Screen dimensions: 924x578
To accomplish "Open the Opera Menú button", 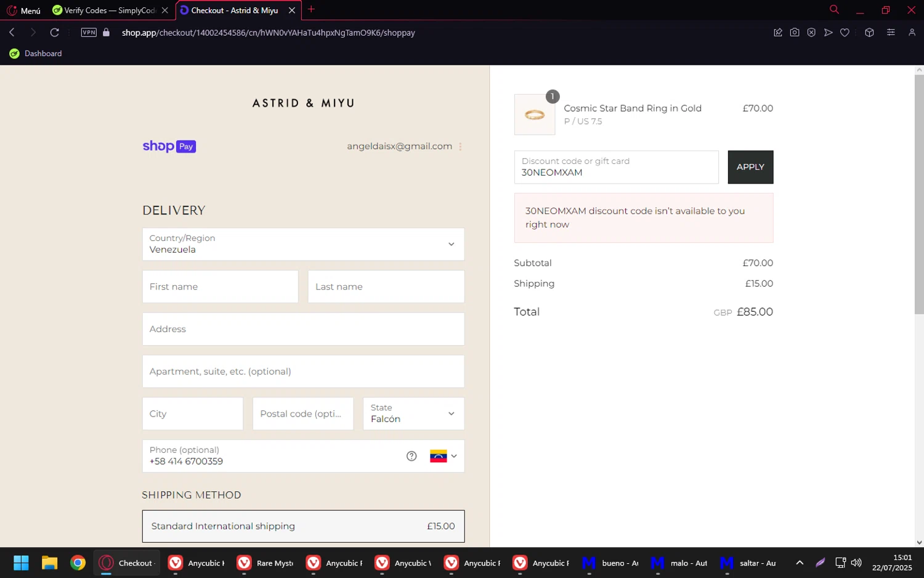I will [x=23, y=10].
